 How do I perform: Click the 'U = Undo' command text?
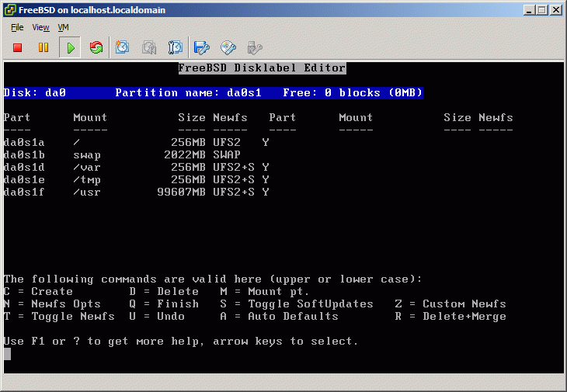tap(157, 317)
